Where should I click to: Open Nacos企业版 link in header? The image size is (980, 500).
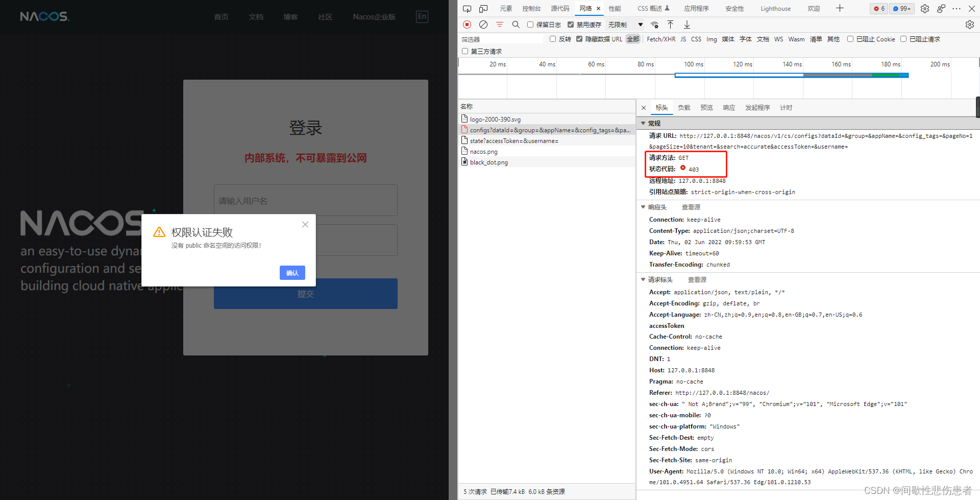374,17
